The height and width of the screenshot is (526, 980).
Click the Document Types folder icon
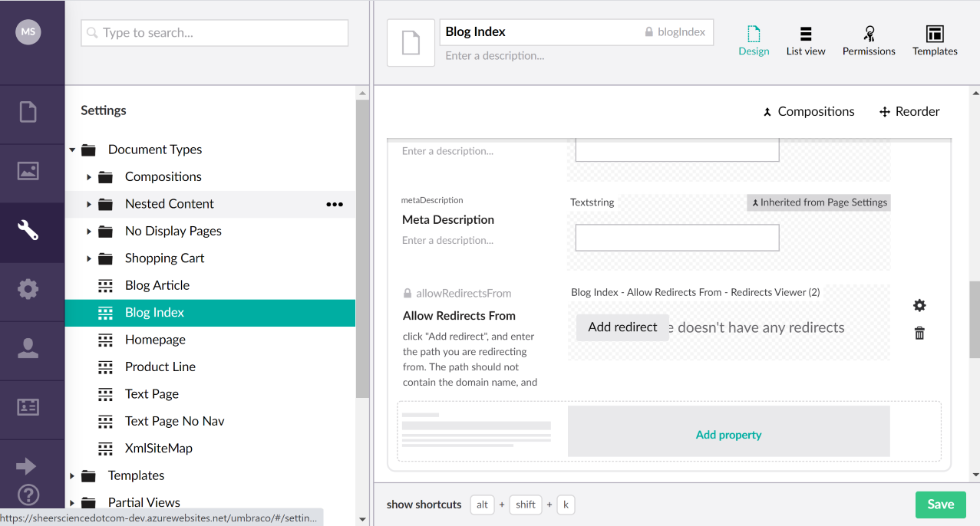(88, 150)
